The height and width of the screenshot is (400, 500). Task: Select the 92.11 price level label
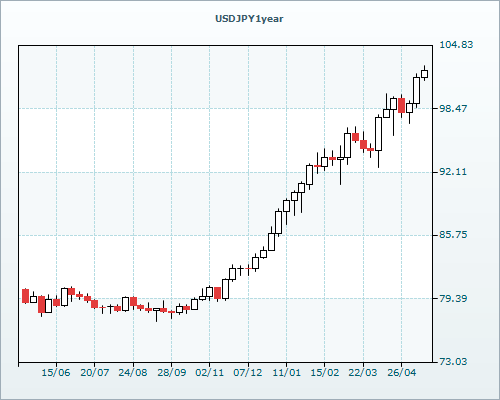coord(453,172)
